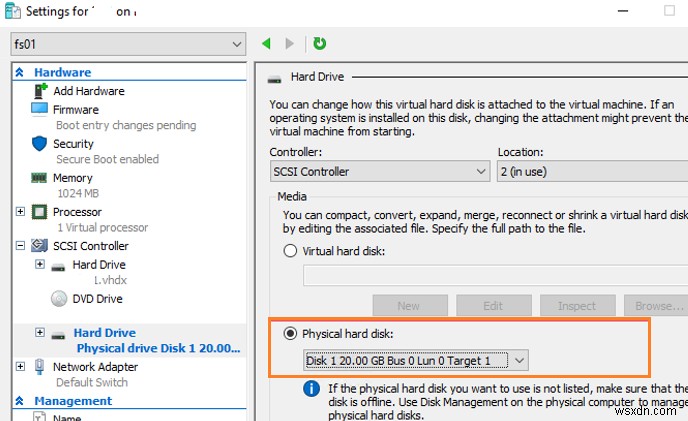This screenshot has width=688, height=421.
Task: Click the vhdx Hard Drive disk icon
Action: (58, 267)
